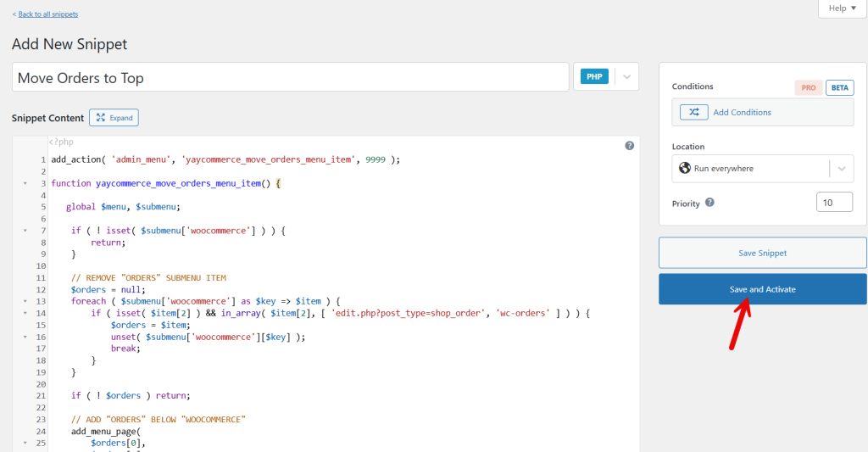Click the Conditions label
868x452 pixels.
[693, 86]
